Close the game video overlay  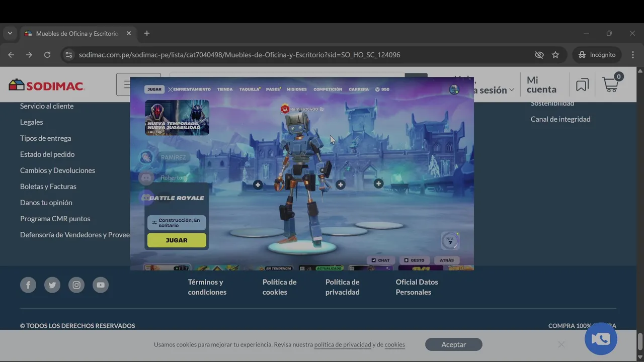(x=470, y=78)
